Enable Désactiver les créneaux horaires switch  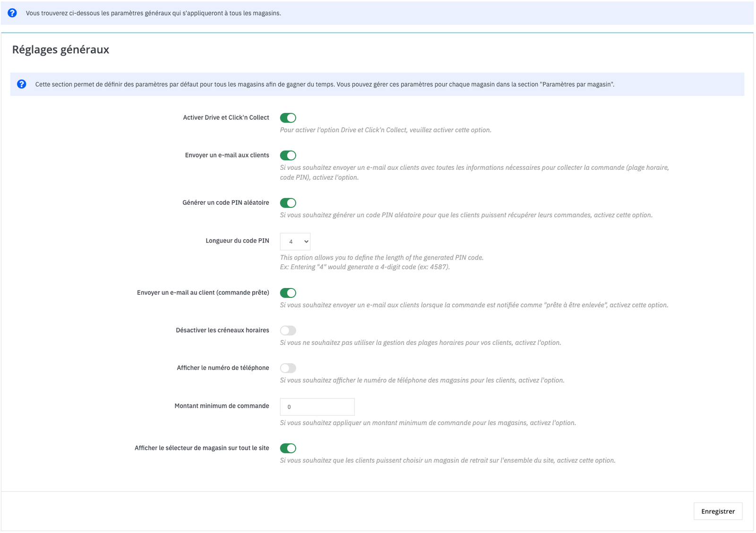tap(288, 330)
